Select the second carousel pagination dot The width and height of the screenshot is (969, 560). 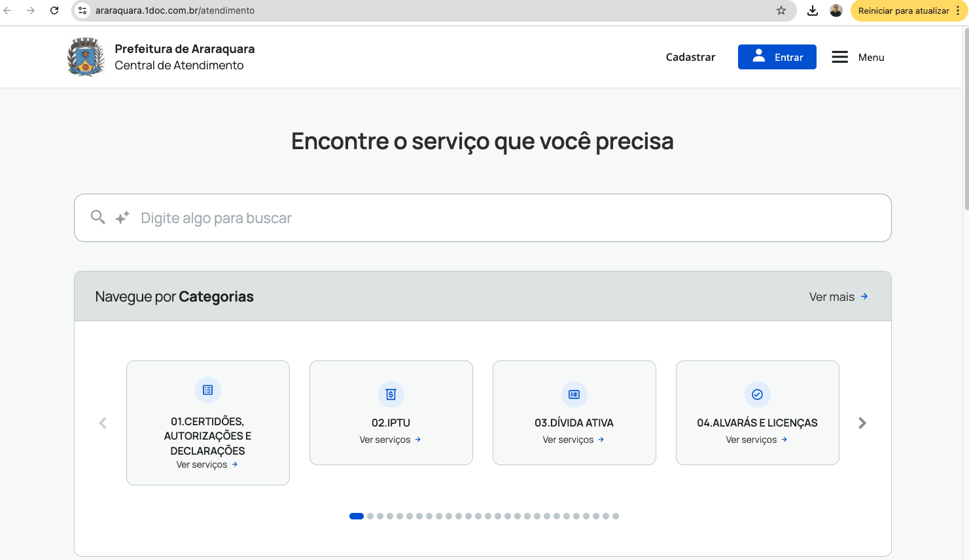point(370,516)
